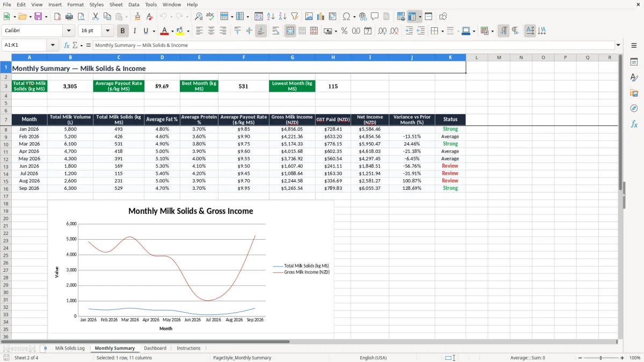The image size is (644, 362).
Task: Toggle Bold formatting
Action: point(122,31)
